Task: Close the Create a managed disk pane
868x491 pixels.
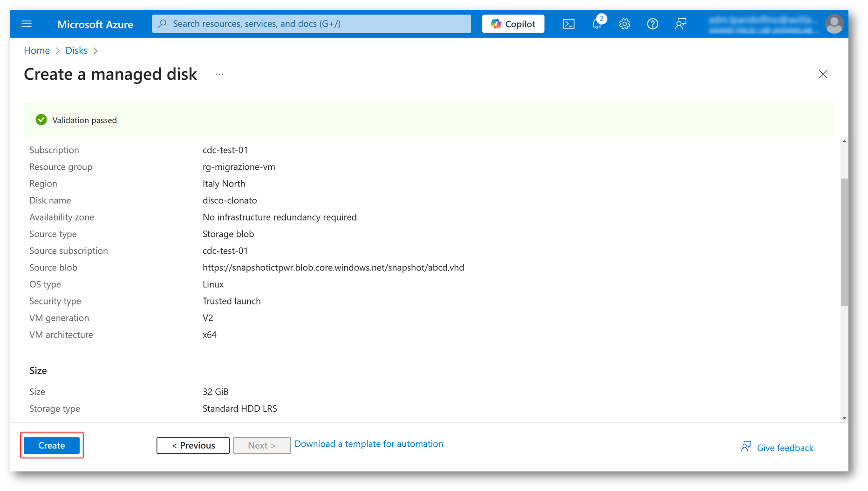Action: coord(823,74)
